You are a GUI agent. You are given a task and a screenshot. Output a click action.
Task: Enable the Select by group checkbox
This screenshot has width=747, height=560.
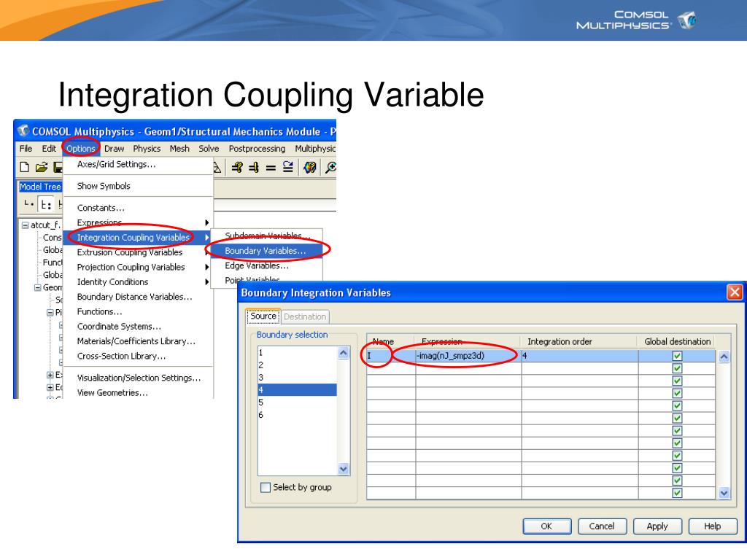[266, 488]
